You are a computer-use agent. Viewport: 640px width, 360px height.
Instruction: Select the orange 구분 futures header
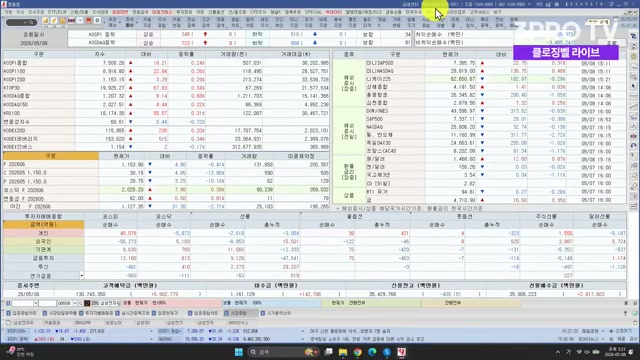[51, 156]
